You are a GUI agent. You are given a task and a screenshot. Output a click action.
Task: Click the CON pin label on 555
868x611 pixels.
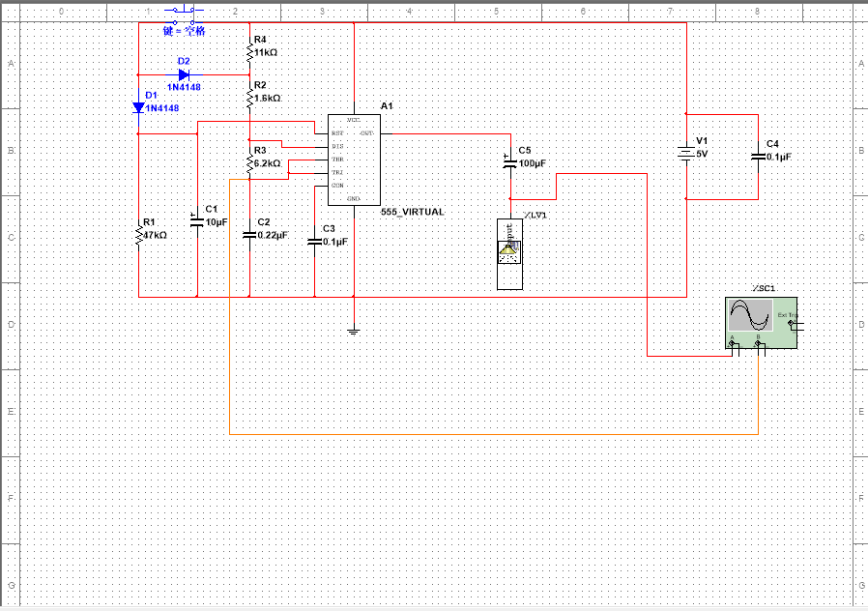point(337,186)
